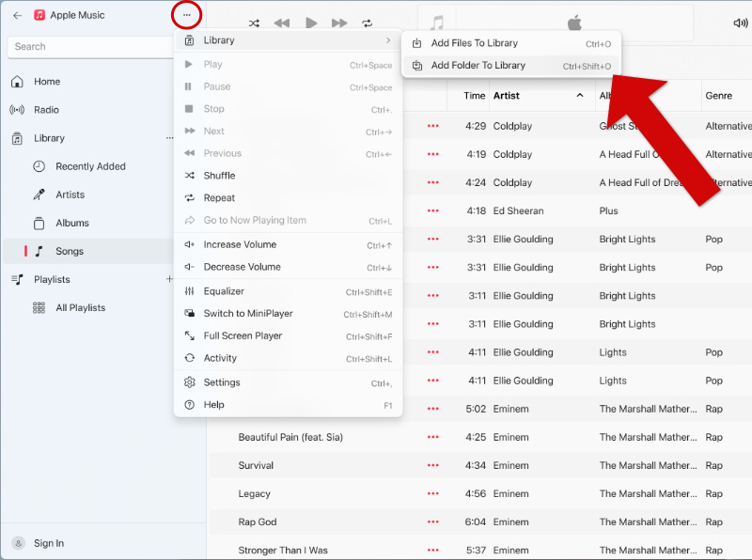The image size is (752, 560).
Task: Toggle shuffle in the top playback bar
Action: pyautogui.click(x=254, y=23)
